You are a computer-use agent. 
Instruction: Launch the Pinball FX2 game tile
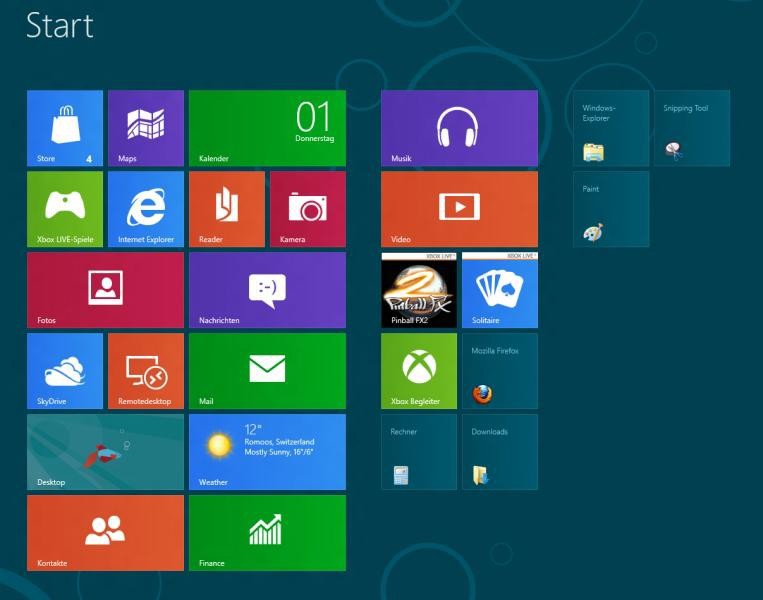tap(419, 290)
